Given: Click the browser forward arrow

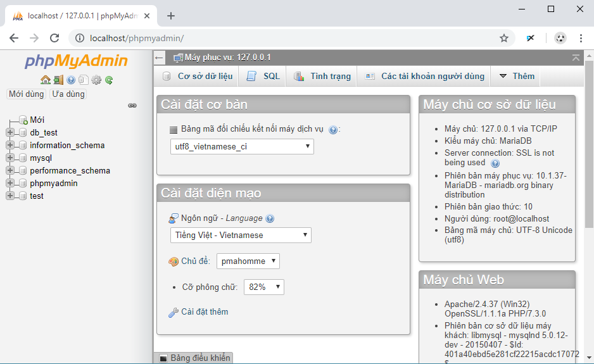Looking at the screenshot, I should click(34, 38).
